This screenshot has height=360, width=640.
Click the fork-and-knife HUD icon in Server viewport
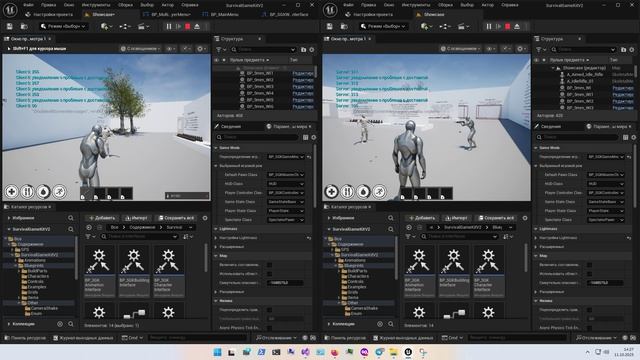(347, 191)
